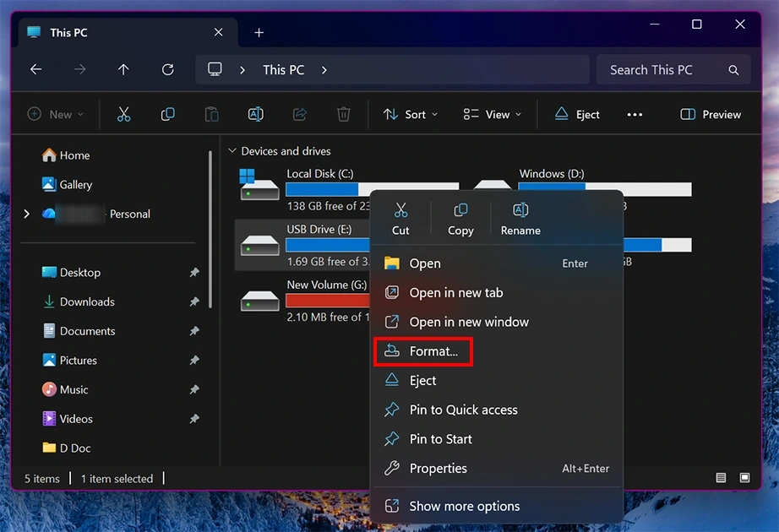779x532 pixels.
Task: Select the New Volume (G:) drive icon
Action: click(259, 301)
